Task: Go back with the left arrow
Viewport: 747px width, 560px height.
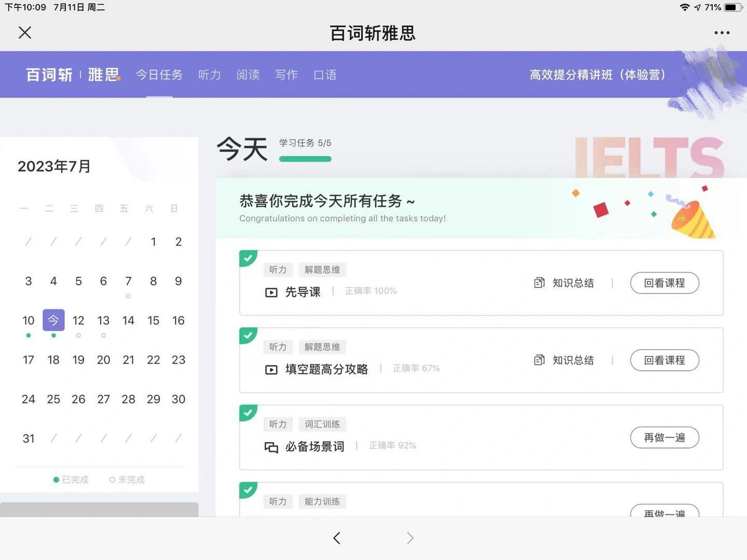Action: 337,538
